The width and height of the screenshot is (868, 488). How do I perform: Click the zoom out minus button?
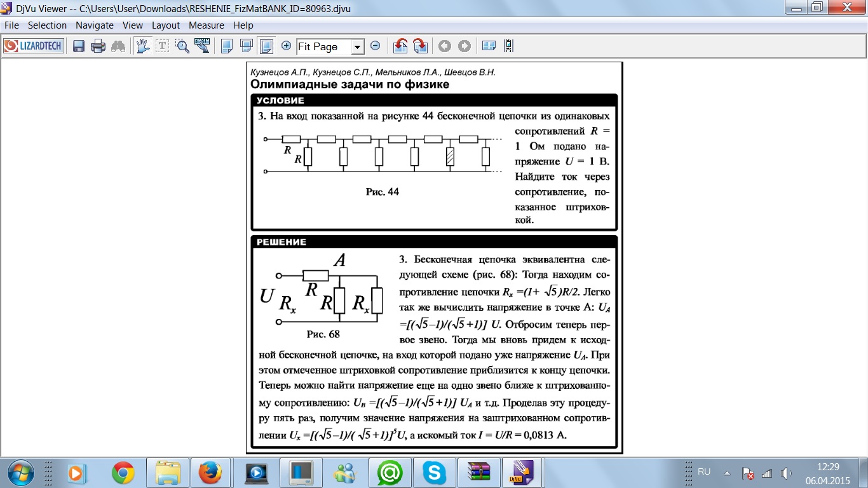(x=375, y=46)
